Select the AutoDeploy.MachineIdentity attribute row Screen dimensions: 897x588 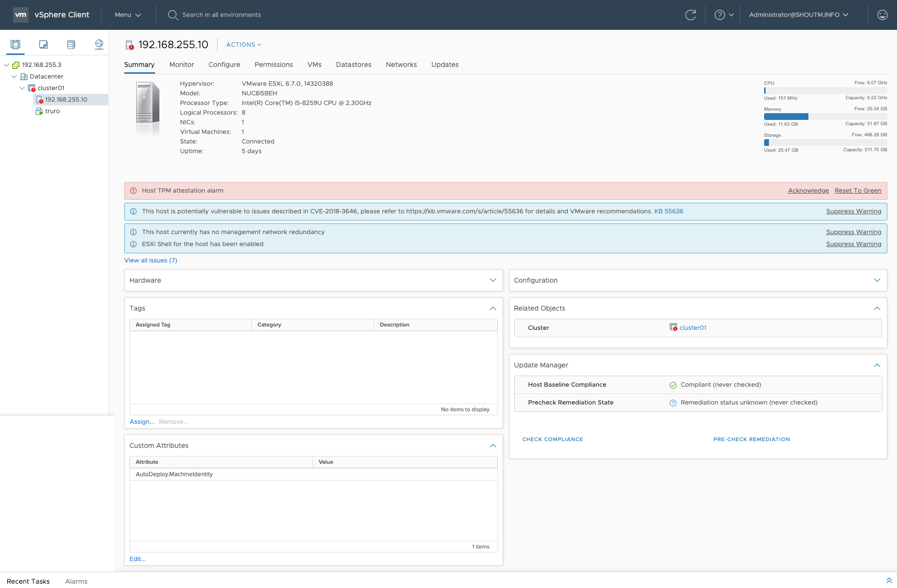313,474
